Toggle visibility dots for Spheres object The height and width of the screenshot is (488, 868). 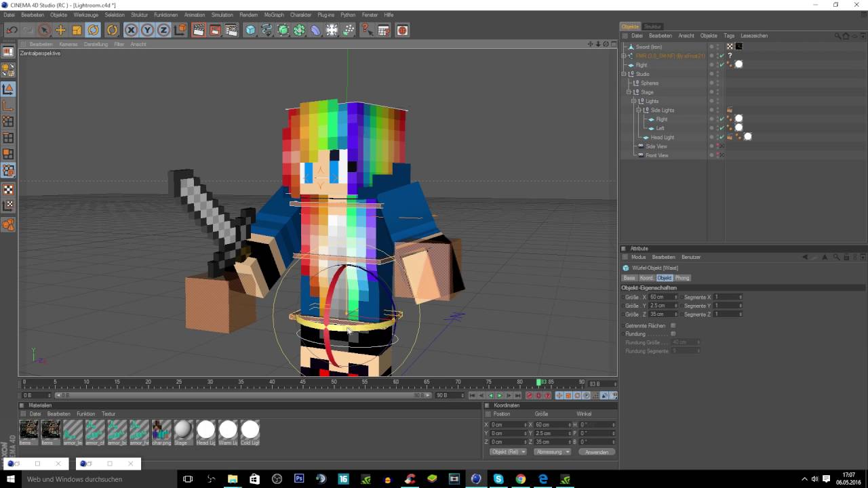[x=717, y=83]
